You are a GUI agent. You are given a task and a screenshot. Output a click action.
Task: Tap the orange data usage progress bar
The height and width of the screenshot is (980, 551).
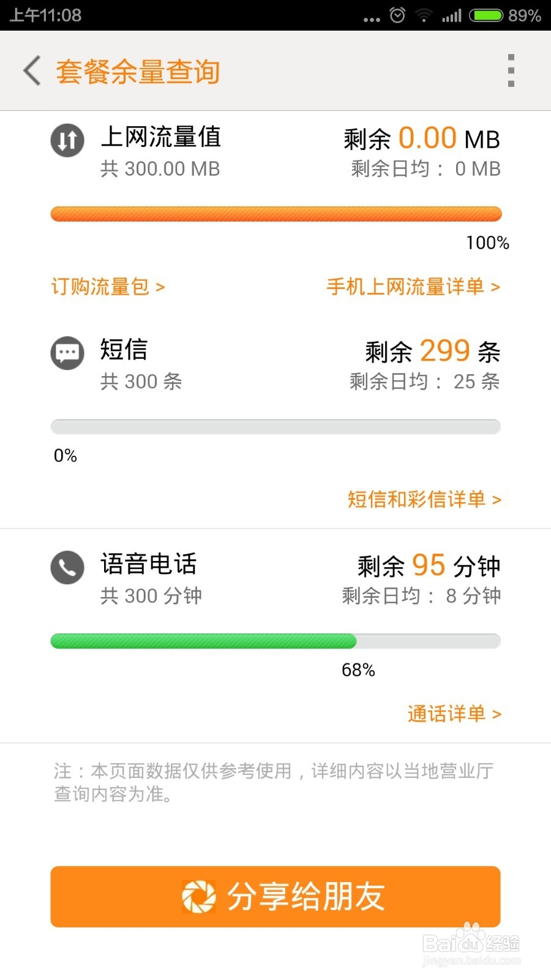pyautogui.click(x=275, y=214)
